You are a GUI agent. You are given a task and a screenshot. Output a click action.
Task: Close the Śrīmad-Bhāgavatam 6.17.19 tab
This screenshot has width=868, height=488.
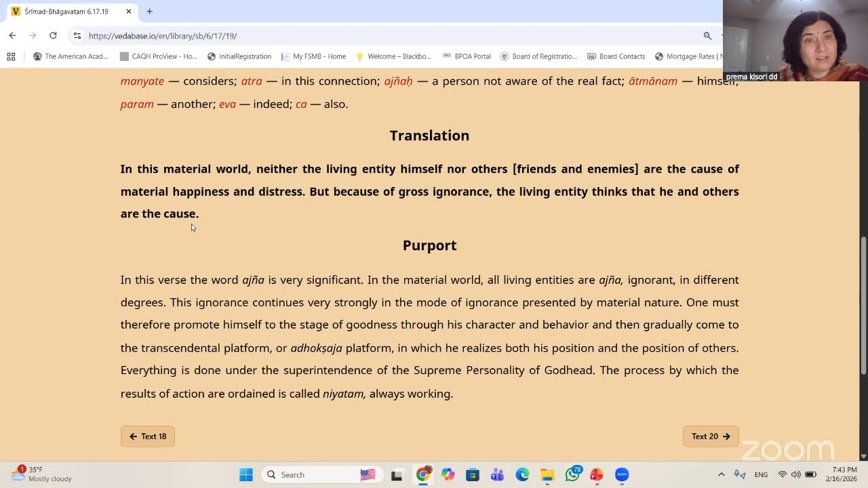click(x=129, y=12)
